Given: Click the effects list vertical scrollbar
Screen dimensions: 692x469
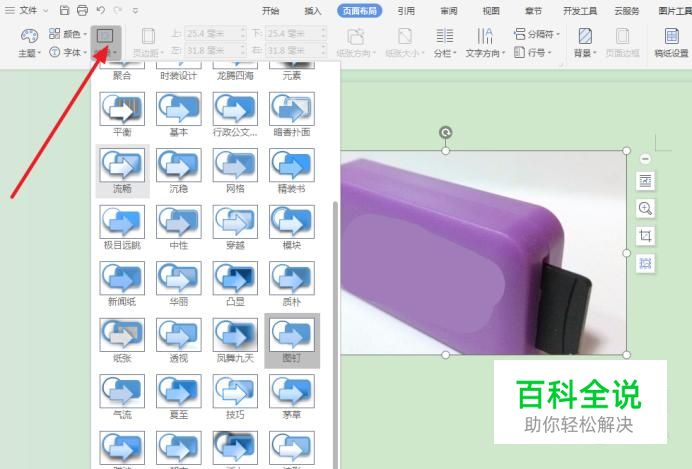Looking at the screenshot, I should 336,334.
